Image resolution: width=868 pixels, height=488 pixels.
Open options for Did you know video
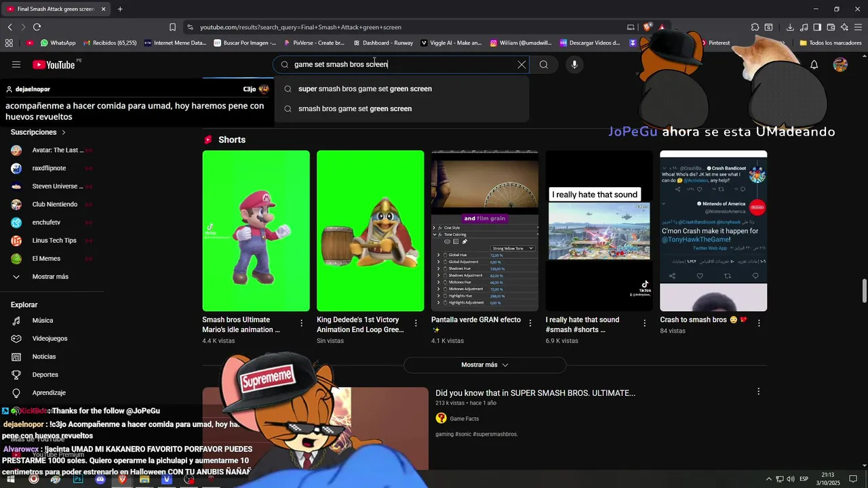click(x=758, y=391)
